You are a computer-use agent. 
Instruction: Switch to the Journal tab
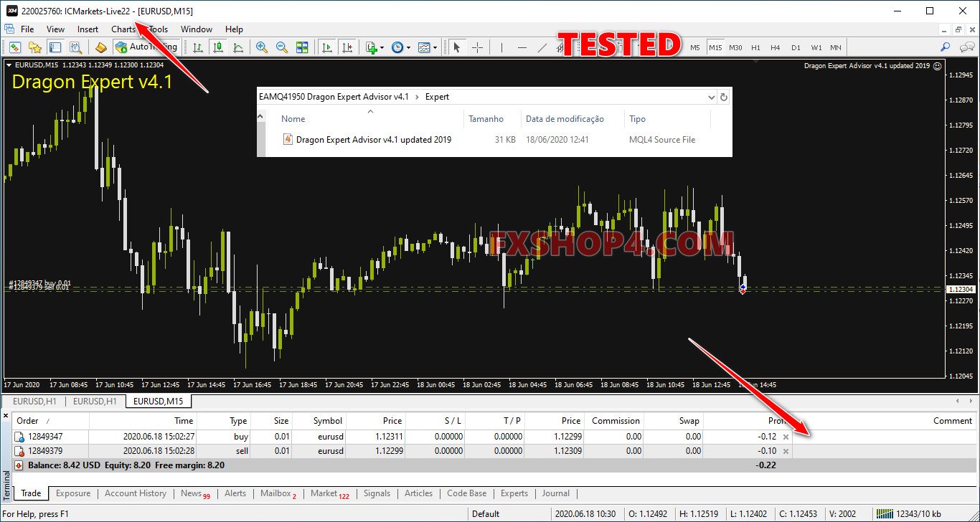556,493
